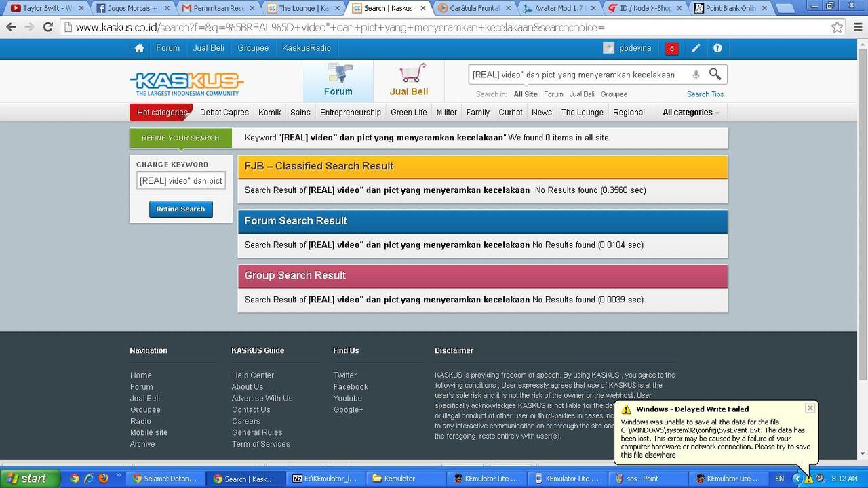Open the Kemulator folder taskbar button
Image resolution: width=868 pixels, height=488 pixels.
point(406,479)
